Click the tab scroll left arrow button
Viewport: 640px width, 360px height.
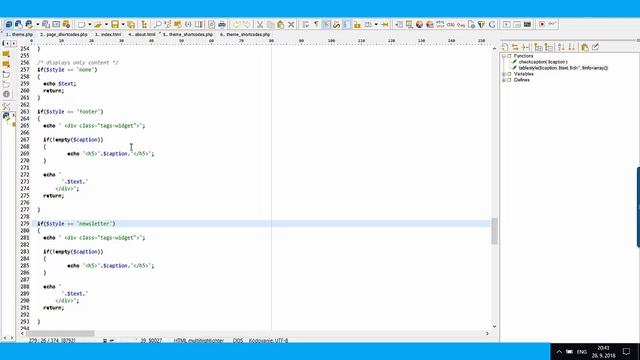[x=6, y=43]
